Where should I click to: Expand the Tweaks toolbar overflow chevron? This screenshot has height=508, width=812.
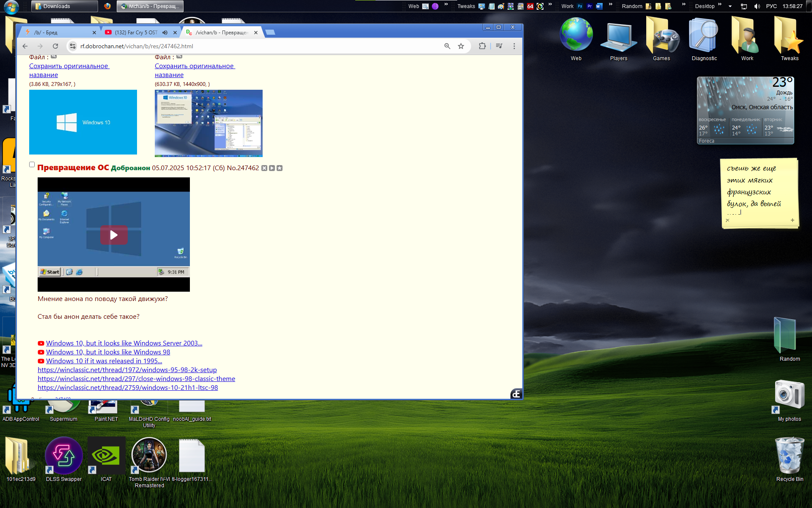click(x=550, y=4)
